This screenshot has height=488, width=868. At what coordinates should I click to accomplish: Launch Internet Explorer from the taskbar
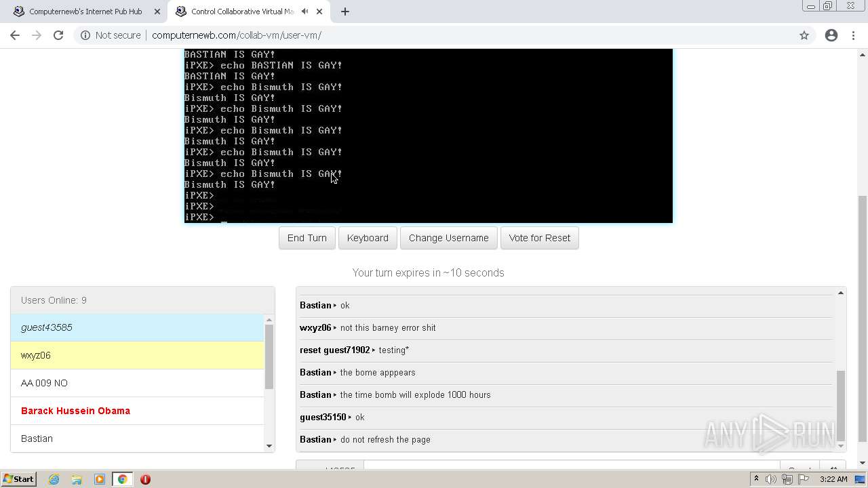click(54, 479)
